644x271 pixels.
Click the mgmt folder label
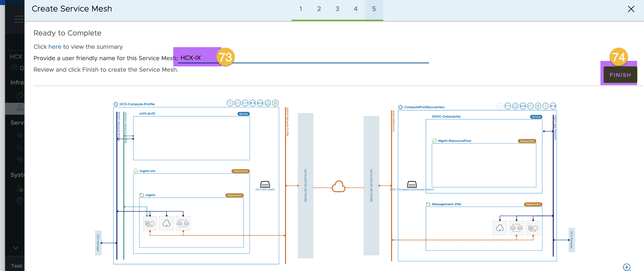pos(150,195)
